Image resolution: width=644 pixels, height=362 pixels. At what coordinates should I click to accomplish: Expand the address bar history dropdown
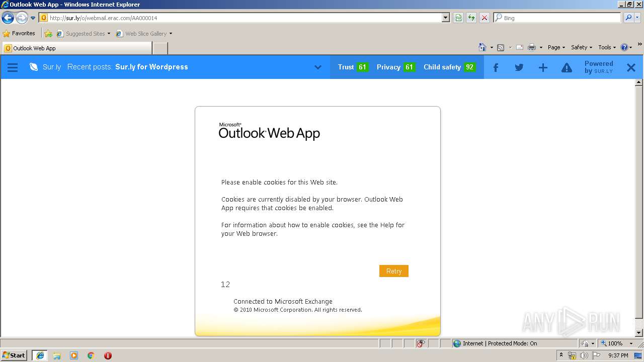click(446, 18)
